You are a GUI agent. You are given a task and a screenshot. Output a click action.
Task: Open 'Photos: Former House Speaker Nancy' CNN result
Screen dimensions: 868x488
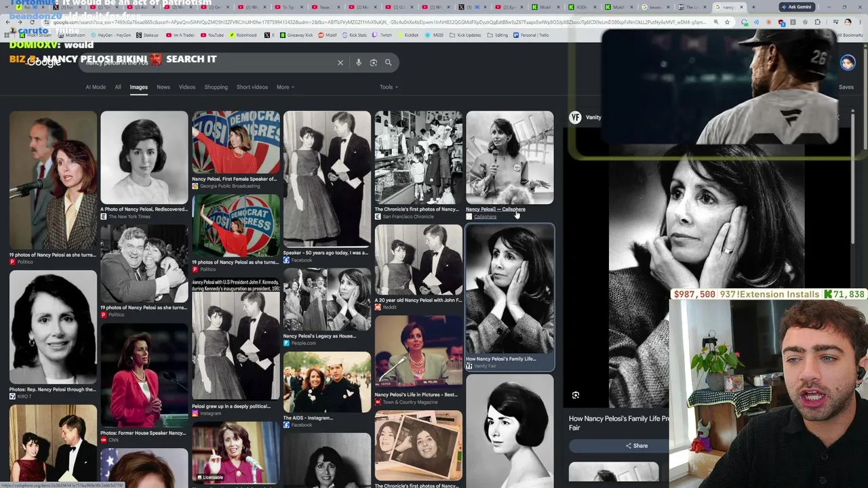pyautogui.click(x=143, y=433)
